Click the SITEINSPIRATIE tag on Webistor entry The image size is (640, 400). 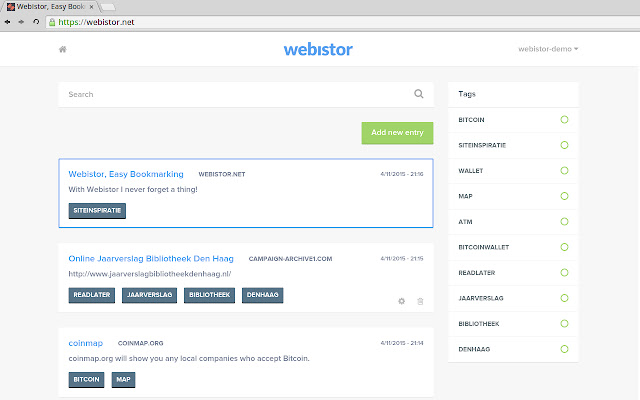(x=97, y=211)
